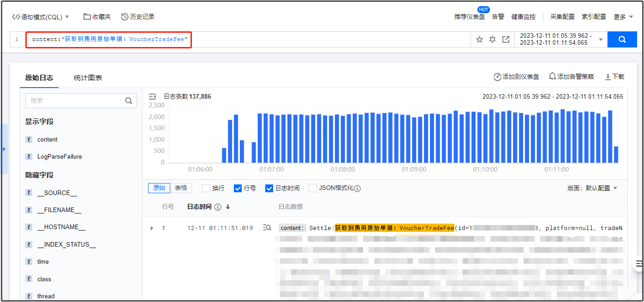Open the 语句模式(CQL) dropdown
Image resolution: width=644 pixels, height=302 pixels.
click(41, 17)
